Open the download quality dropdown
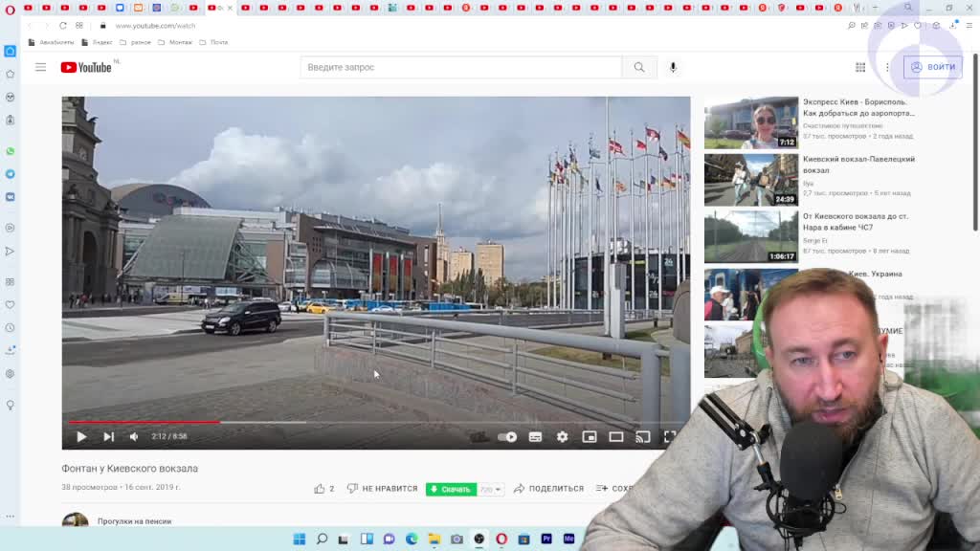This screenshot has width=980, height=551. [x=491, y=489]
